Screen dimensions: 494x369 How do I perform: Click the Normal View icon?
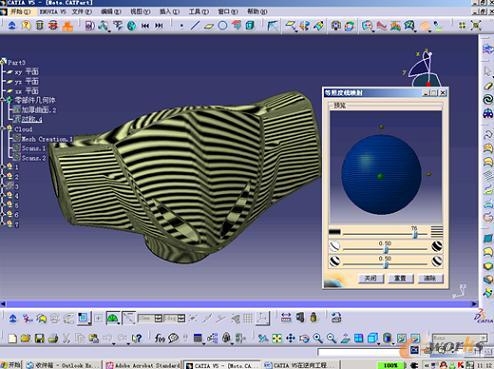pos(345,338)
